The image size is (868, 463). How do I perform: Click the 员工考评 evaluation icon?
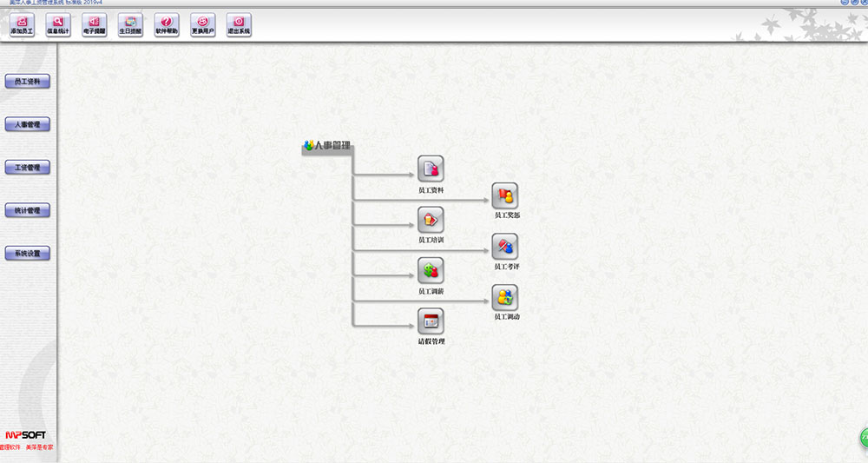(x=504, y=247)
